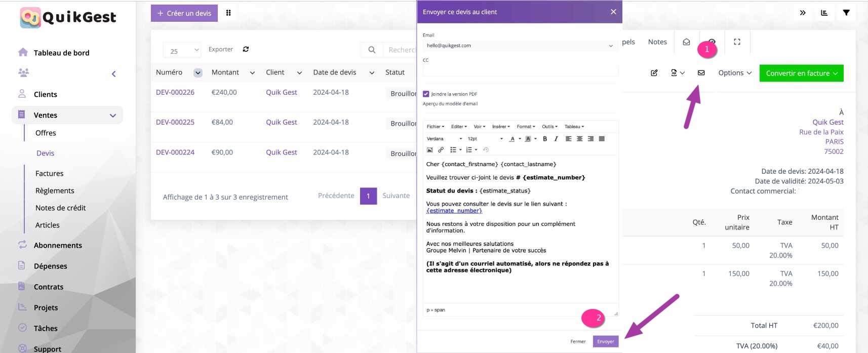Open the filter funnel icon
868x353 pixels.
pos(846,13)
